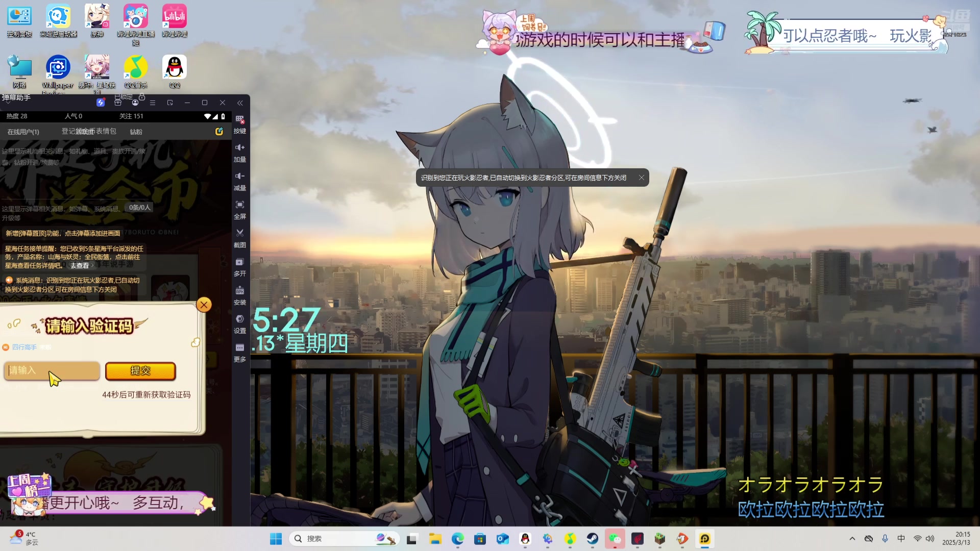The image size is (980, 551).
Task: Switch to the 在线用户(1) tab
Action: click(23, 132)
